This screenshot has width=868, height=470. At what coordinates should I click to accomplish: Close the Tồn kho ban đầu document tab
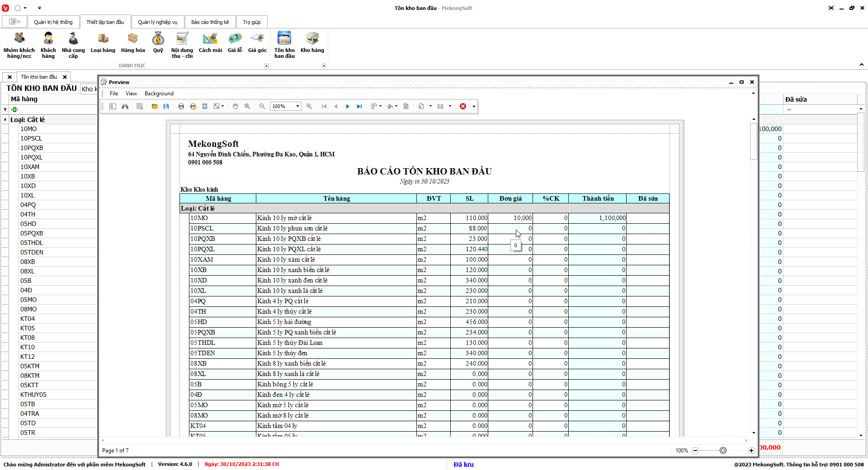65,77
